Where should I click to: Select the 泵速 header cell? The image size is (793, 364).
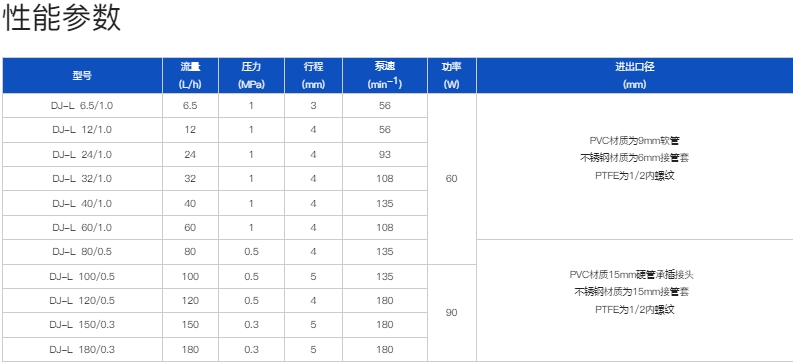[x=385, y=76]
